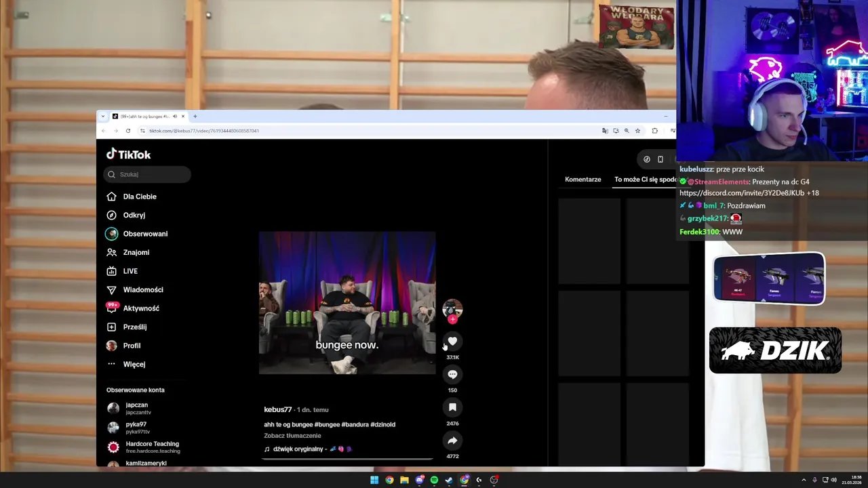Reload the page in the browser
The width and height of the screenshot is (868, 488).
point(128,131)
